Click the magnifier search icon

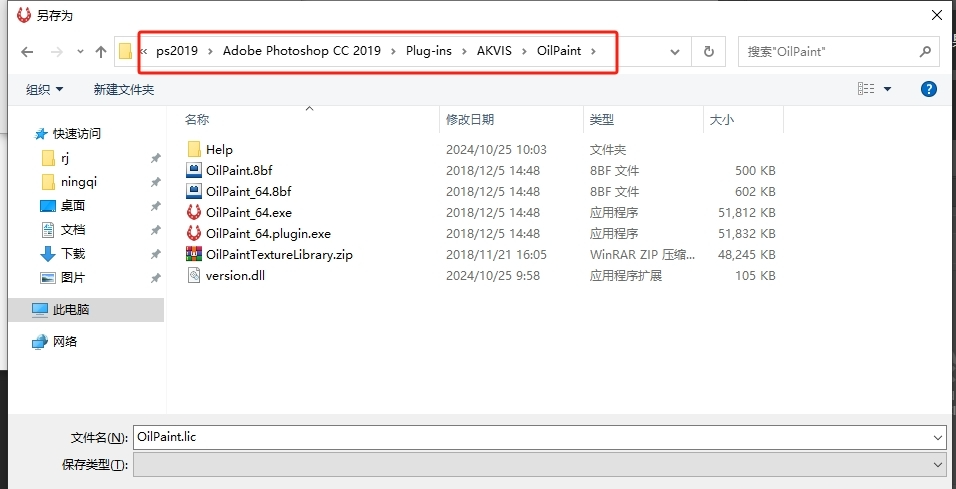926,52
